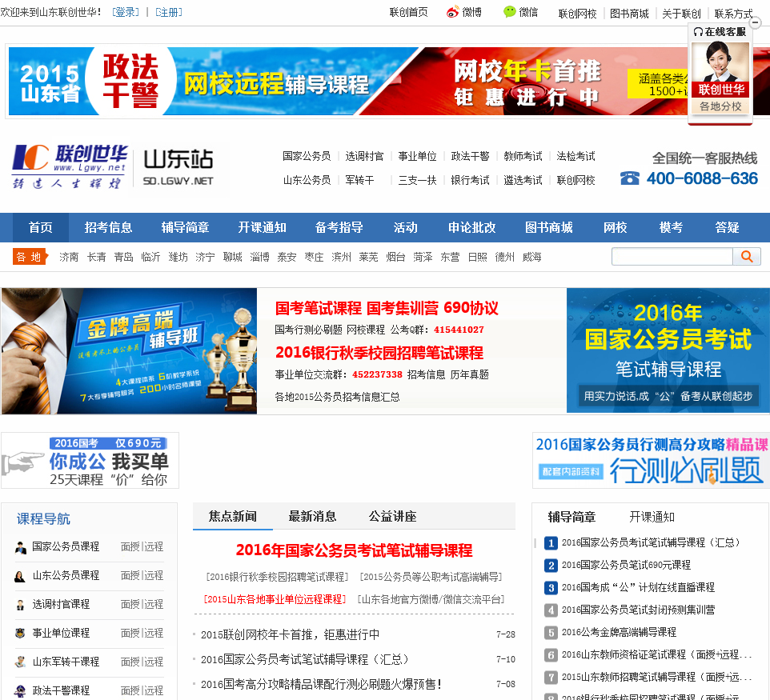The image size is (770, 700).
Task: Switch to the 焦点新闻 tab
Action: pos(233,517)
